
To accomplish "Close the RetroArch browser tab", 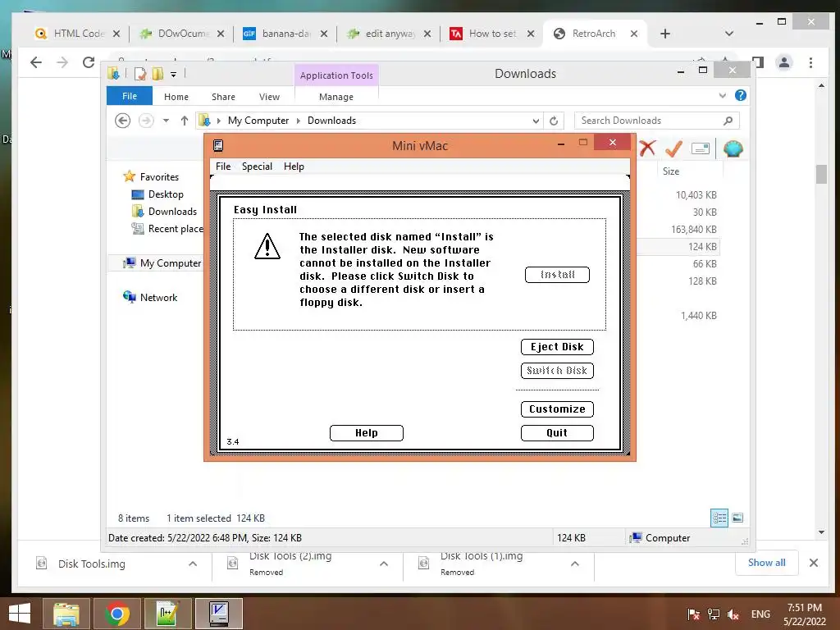I will tap(634, 34).
